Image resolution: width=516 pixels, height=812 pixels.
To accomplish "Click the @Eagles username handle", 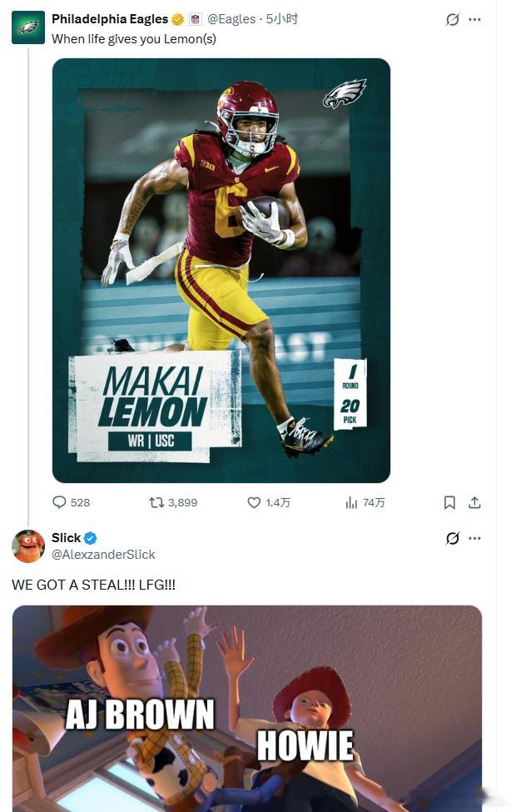I will pos(231,19).
